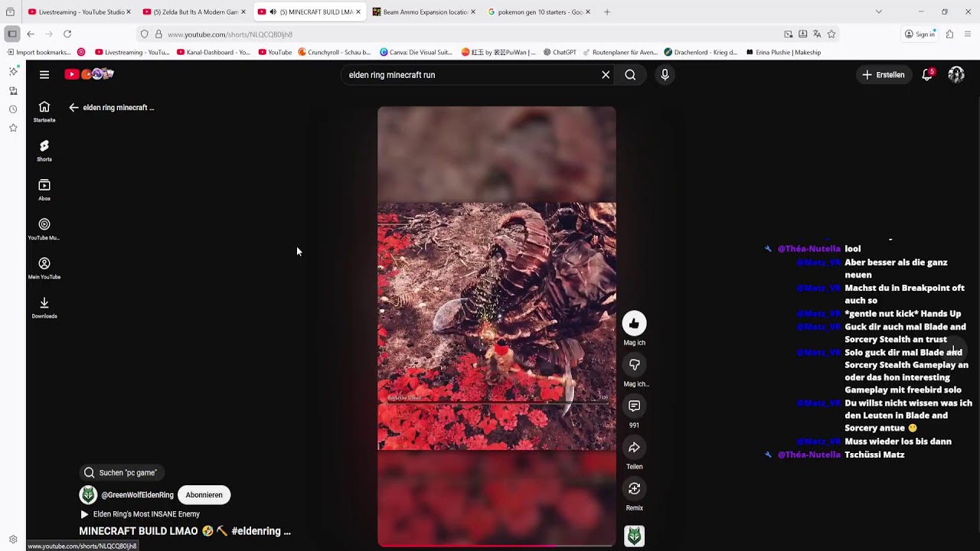Reload the page in the browser
The height and width of the screenshot is (551, 980).
click(x=67, y=34)
